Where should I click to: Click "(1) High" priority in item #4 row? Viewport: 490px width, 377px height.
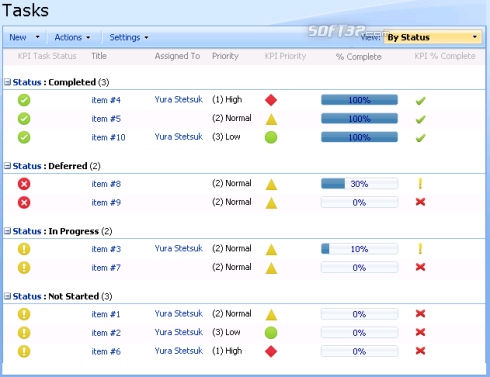pyautogui.click(x=227, y=99)
